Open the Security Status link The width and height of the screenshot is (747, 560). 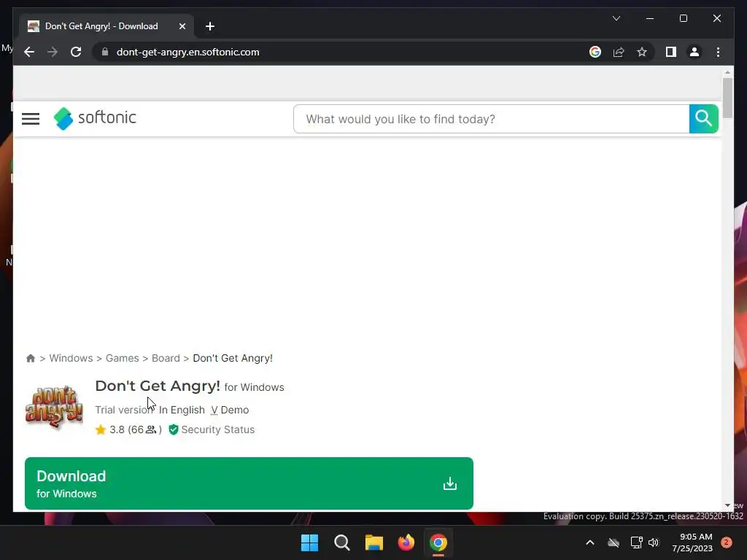coord(217,429)
